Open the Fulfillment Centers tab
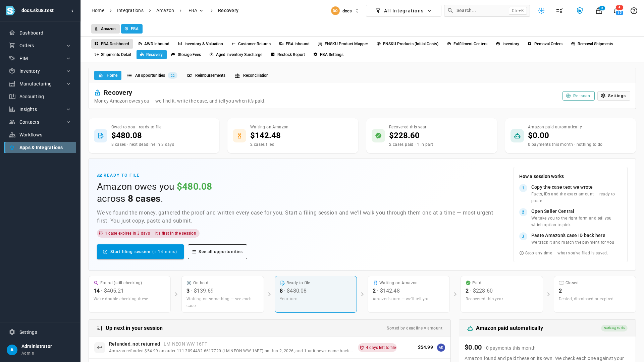The image size is (644, 362). (x=467, y=44)
